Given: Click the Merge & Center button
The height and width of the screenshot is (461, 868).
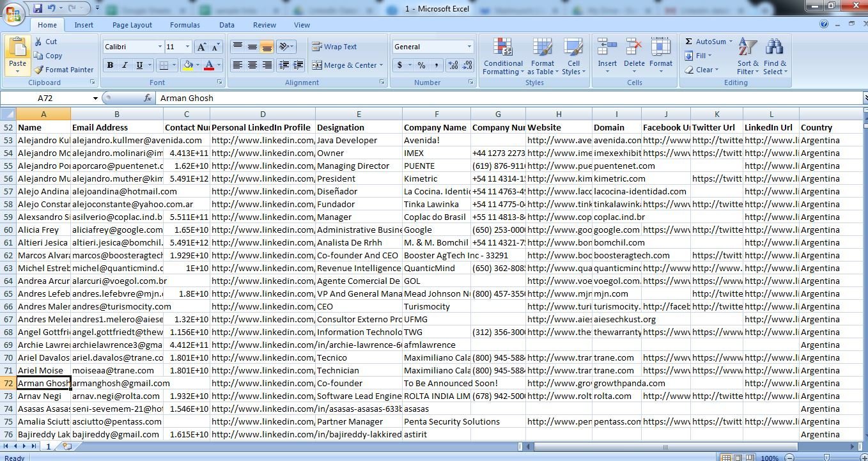Looking at the screenshot, I should click(x=345, y=65).
